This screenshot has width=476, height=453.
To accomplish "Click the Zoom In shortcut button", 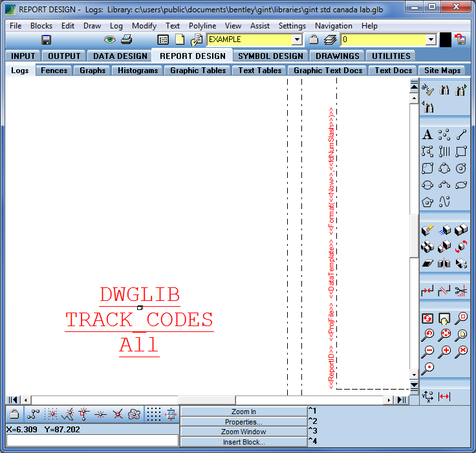I will tap(243, 412).
